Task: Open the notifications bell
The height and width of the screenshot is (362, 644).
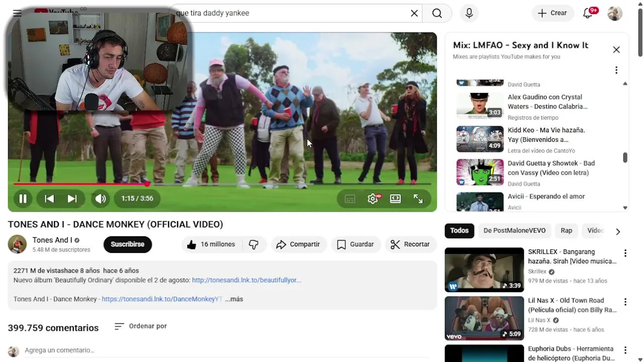Action: pos(588,13)
